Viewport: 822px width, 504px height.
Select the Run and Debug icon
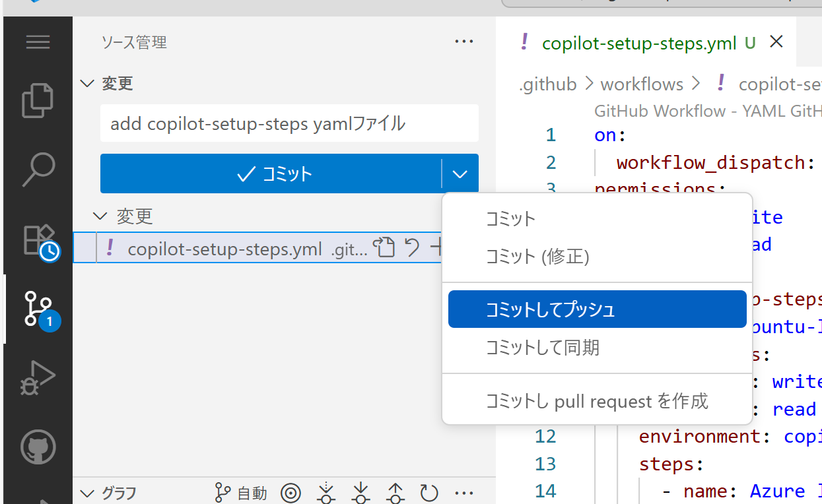(38, 377)
